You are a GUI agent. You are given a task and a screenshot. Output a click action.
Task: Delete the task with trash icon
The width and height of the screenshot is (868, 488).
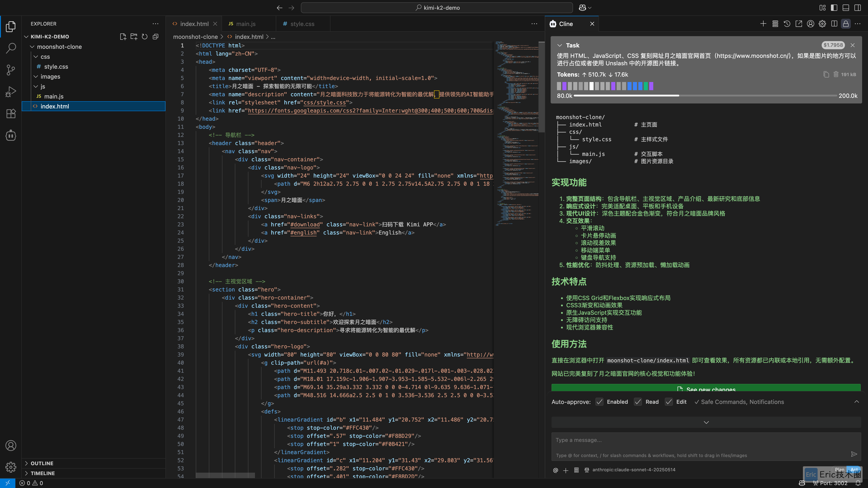pyautogui.click(x=836, y=74)
